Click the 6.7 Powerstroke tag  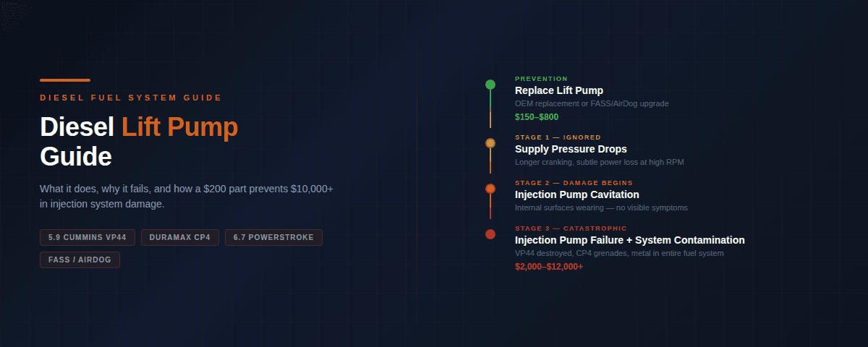click(x=273, y=237)
